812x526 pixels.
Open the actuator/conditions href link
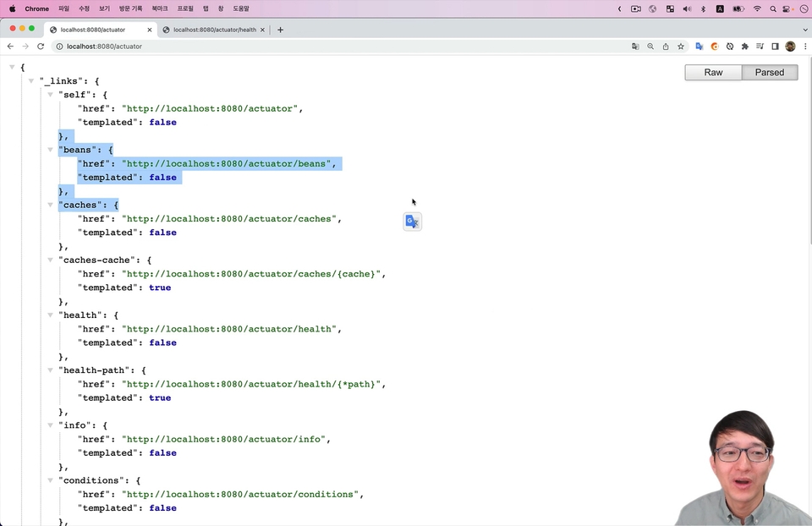pos(240,495)
